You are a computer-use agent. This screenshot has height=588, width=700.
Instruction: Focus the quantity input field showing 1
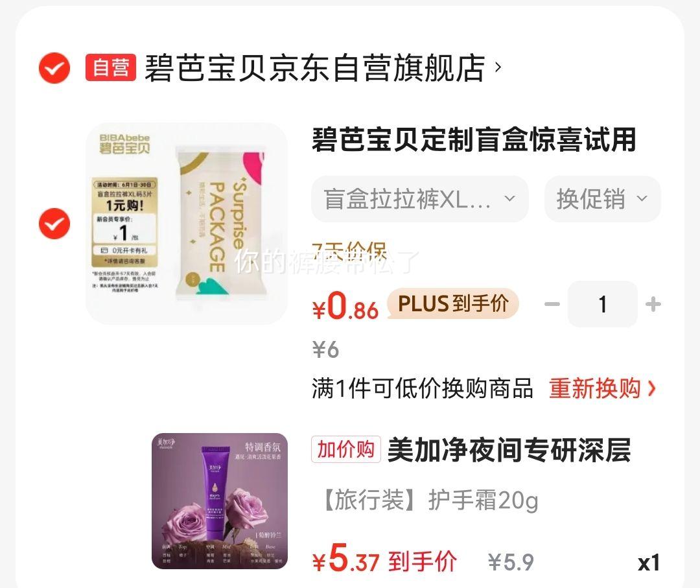click(x=603, y=304)
